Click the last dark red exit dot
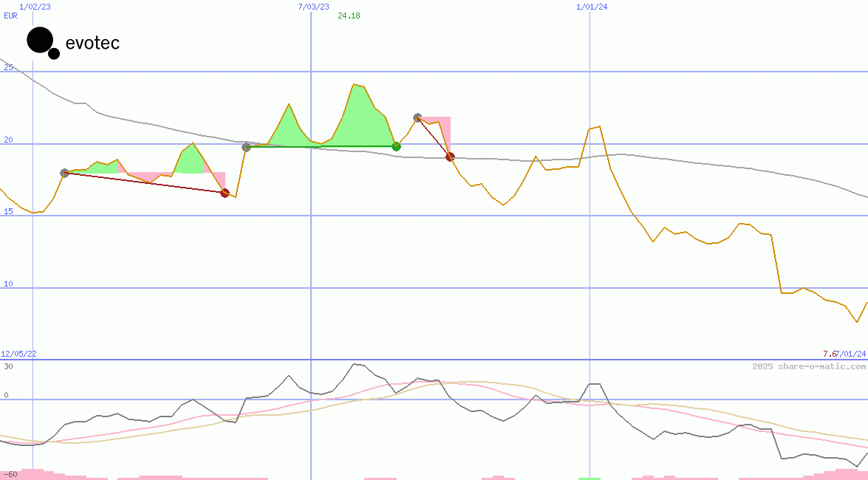Viewport: 868px width, 480px height. click(450, 157)
